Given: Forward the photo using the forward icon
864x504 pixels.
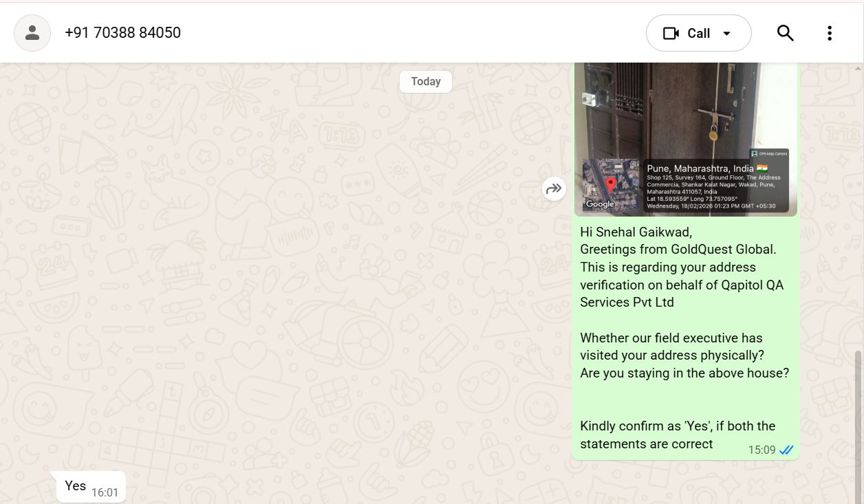Looking at the screenshot, I should coord(554,189).
